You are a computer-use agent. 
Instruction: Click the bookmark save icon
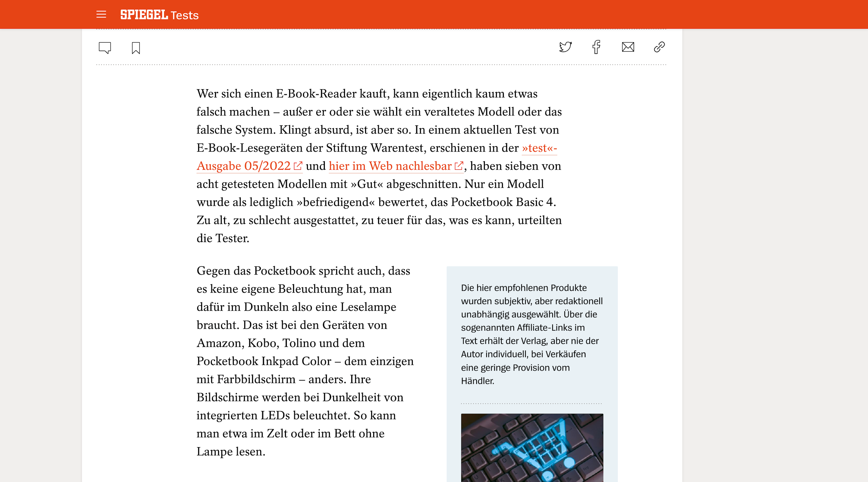coord(135,47)
